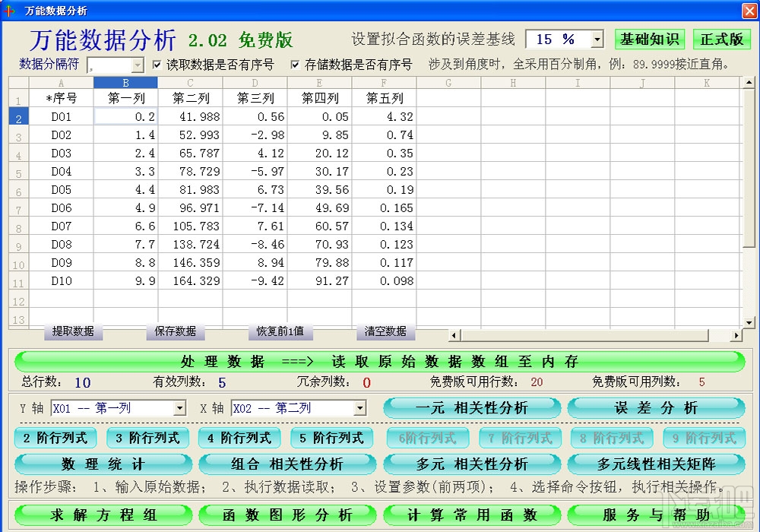Click 3 阶行列式 button
Viewport: 760px width, 532px height.
147,438
